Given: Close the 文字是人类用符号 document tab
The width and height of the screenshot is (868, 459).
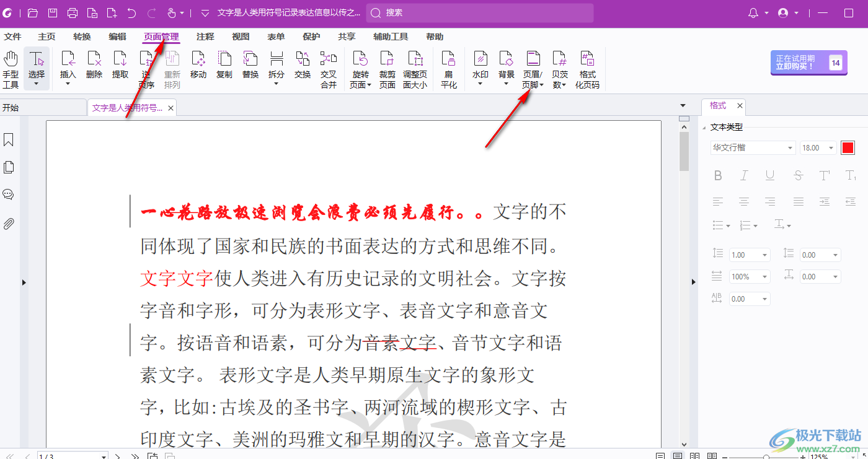Looking at the screenshot, I should 170,108.
